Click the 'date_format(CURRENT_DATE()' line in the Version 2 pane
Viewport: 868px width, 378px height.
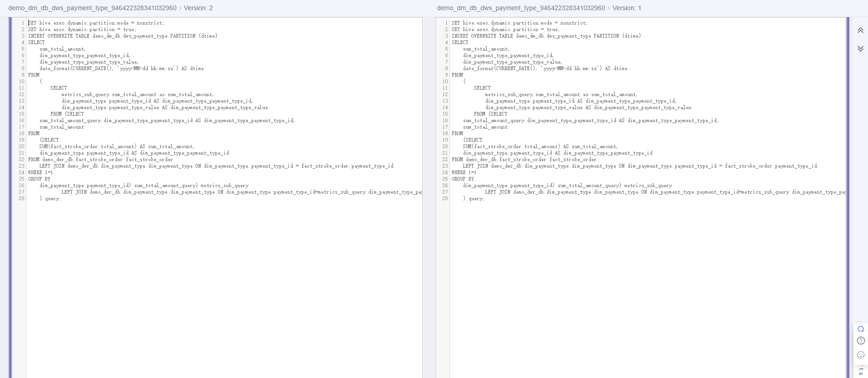coord(122,68)
